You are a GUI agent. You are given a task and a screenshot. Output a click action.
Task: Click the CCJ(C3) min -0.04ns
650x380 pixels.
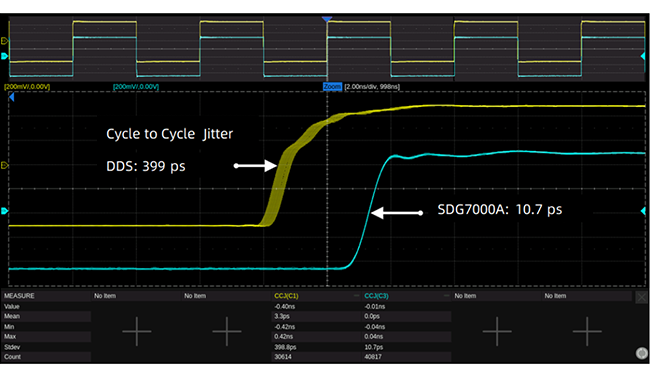pyautogui.click(x=375, y=327)
